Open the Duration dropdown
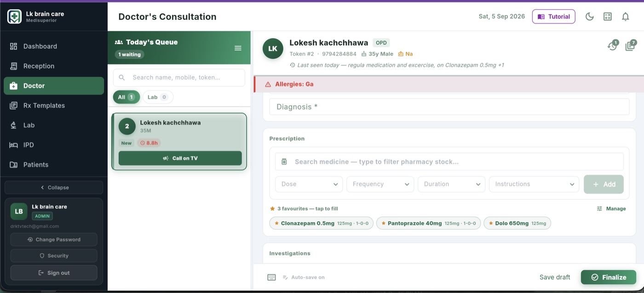Screen dimensions: 644x293 tap(452, 184)
